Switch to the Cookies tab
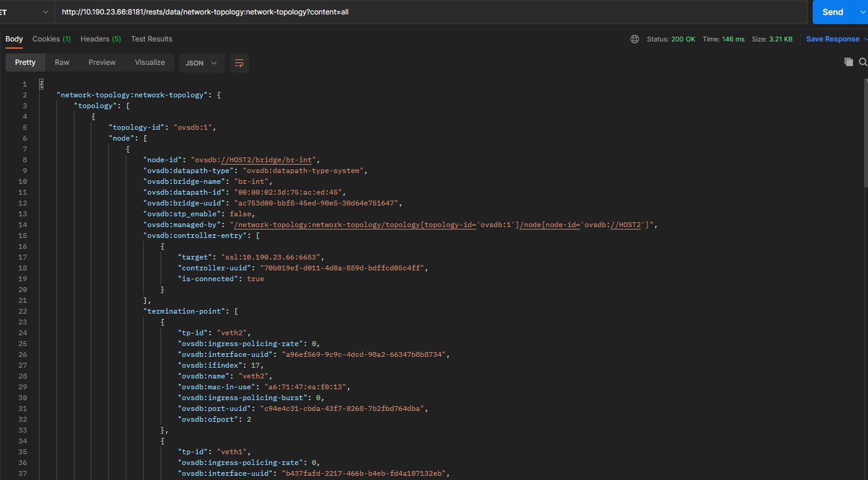The height and width of the screenshot is (480, 868). tap(51, 39)
